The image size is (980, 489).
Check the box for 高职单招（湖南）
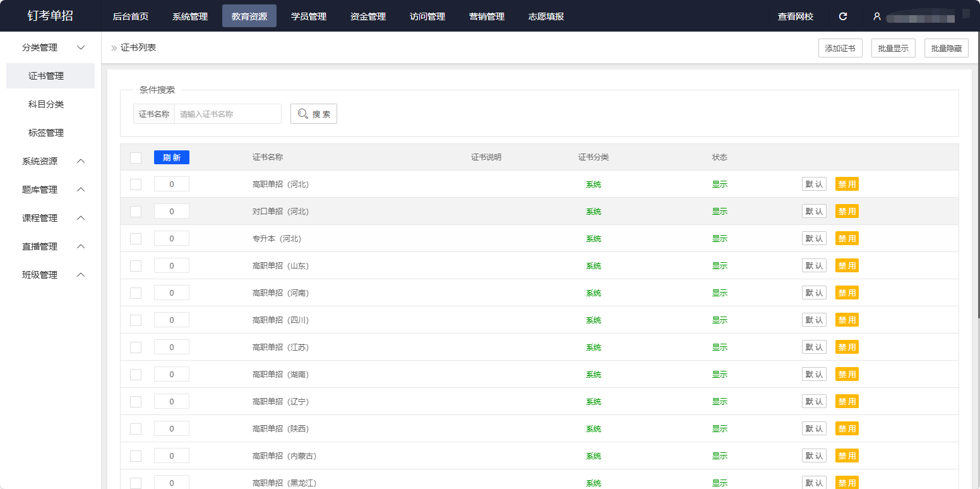[x=136, y=375]
